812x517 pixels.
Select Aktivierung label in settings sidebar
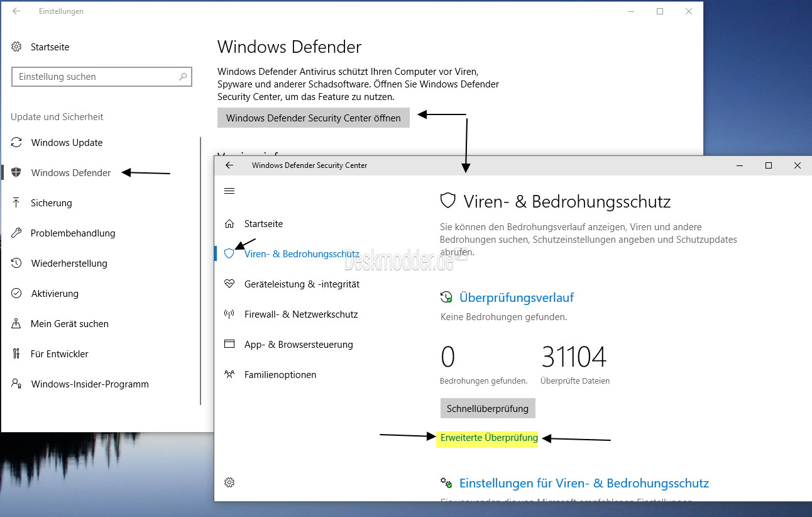coord(55,294)
